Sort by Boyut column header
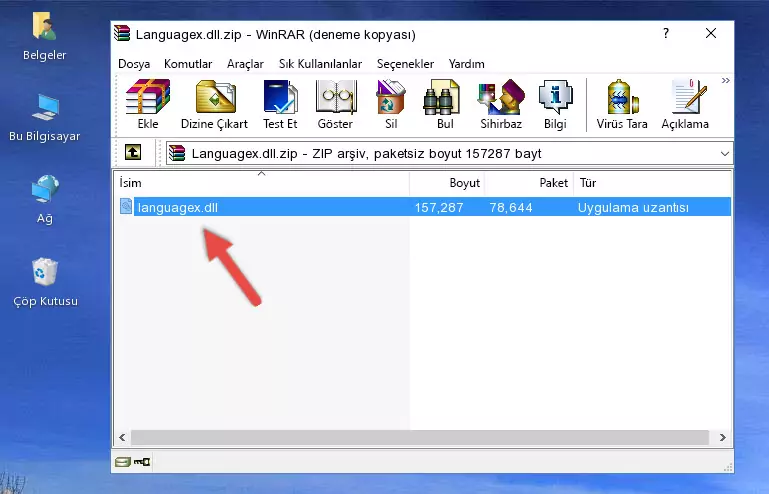 coord(447,182)
